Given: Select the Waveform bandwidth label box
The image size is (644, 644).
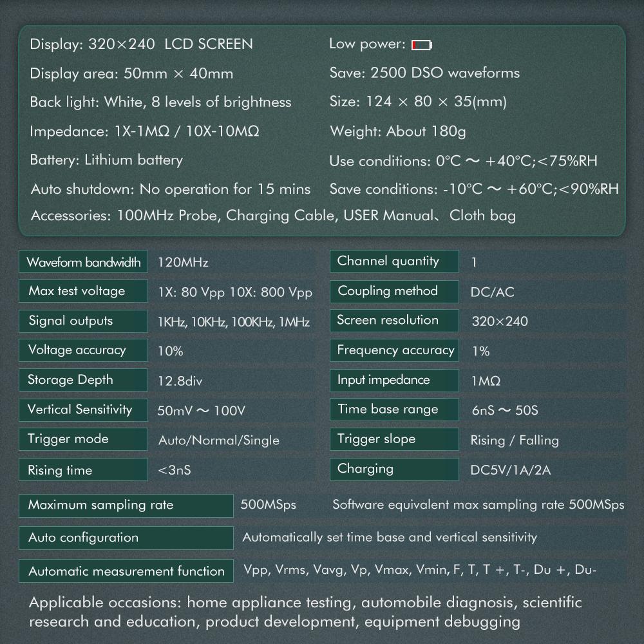Looking at the screenshot, I should click(x=83, y=261).
